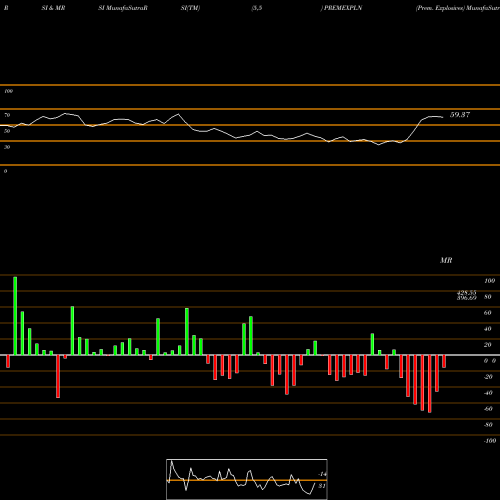Click the PREMEXPLN ticker text in header

(x=343, y=8)
